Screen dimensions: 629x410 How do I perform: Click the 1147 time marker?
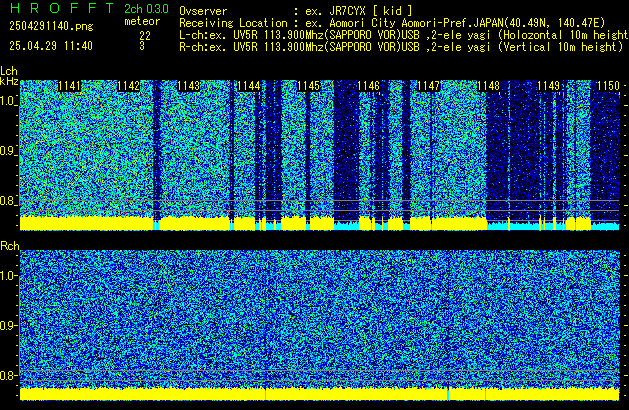coord(428,86)
